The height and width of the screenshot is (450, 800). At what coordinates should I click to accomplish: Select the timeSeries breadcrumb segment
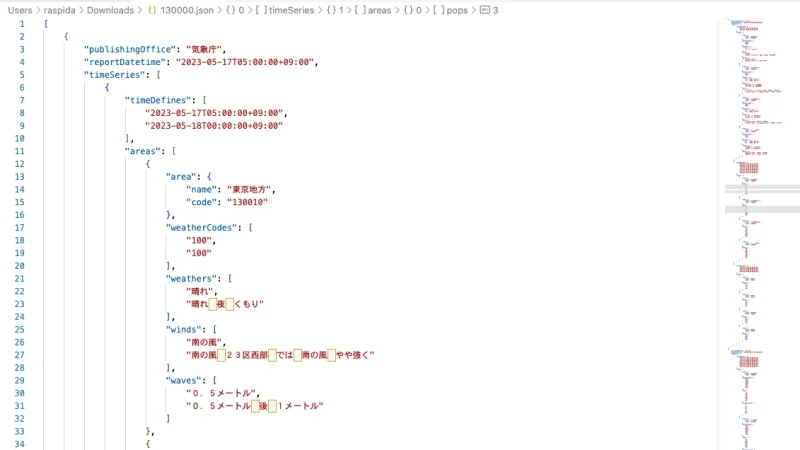click(x=291, y=10)
